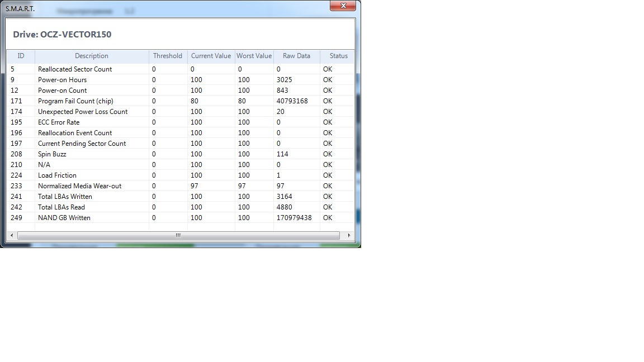Viewport: 644px width, 362px height.
Task: Click the ID cell 171
Action: (x=16, y=101)
